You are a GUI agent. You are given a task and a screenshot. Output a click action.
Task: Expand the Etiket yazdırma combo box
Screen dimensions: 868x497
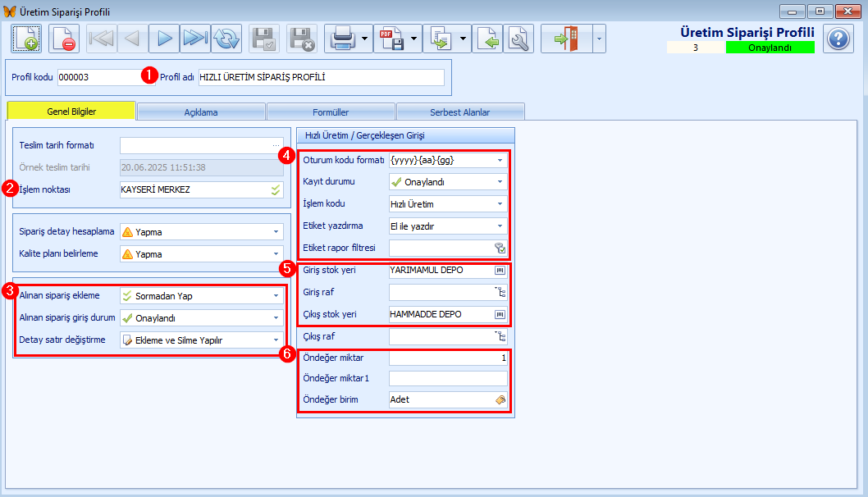tap(500, 226)
